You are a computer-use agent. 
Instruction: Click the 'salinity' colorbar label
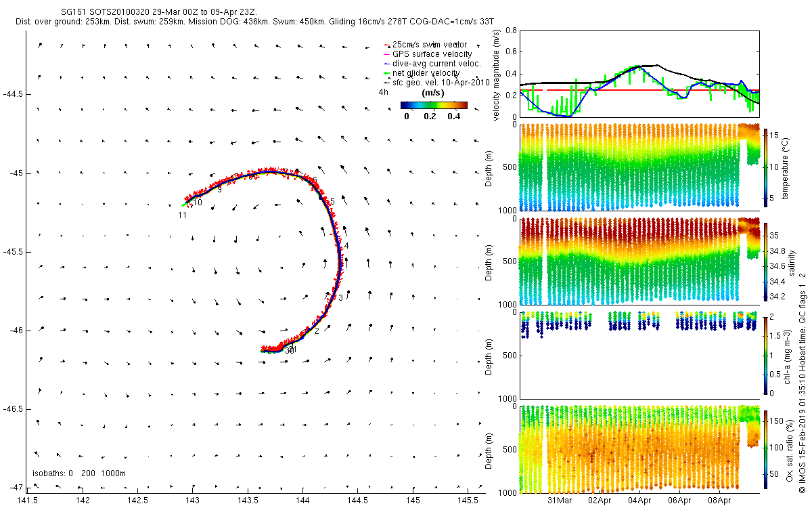pos(792,261)
